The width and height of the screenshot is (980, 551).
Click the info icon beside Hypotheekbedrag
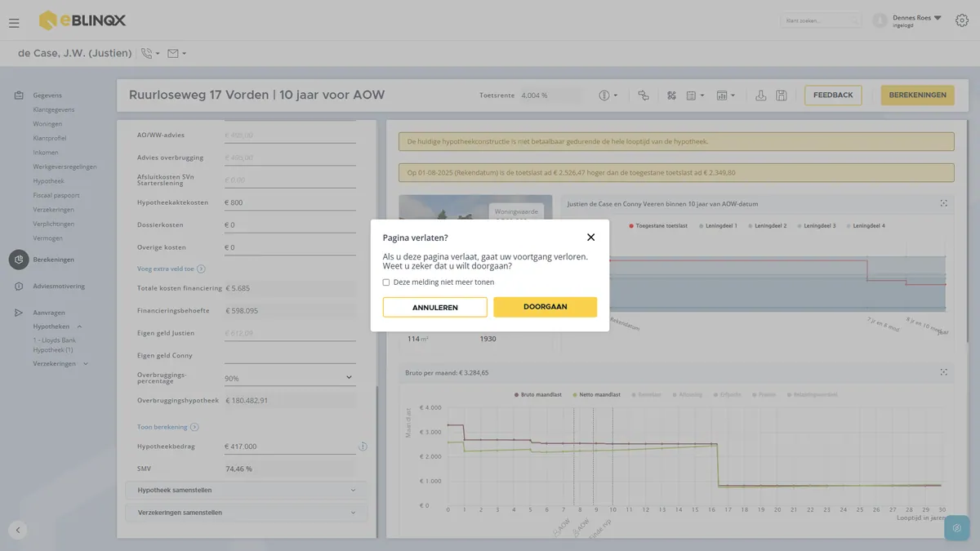(x=363, y=447)
